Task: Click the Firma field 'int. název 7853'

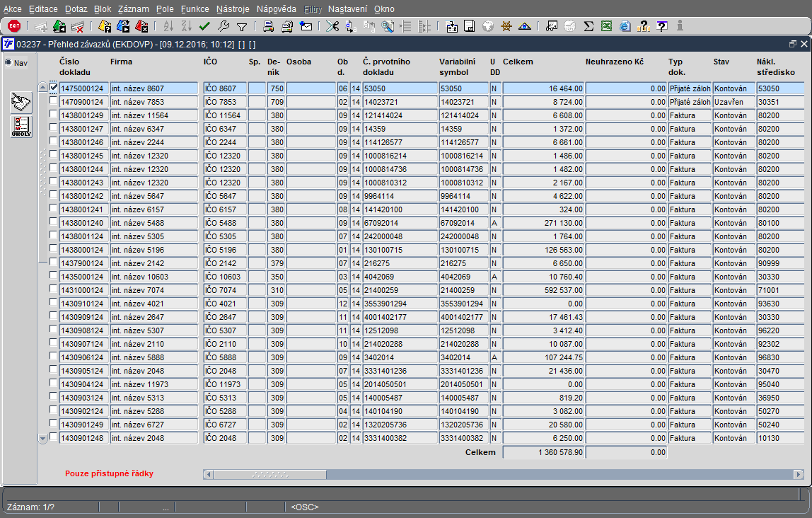Action: coord(153,102)
